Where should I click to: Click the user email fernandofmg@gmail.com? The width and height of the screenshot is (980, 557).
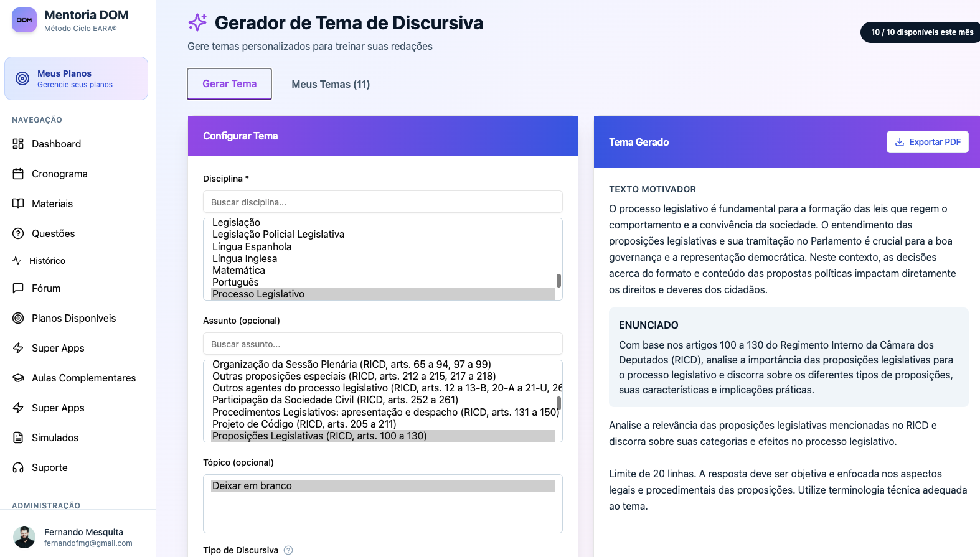(88, 543)
